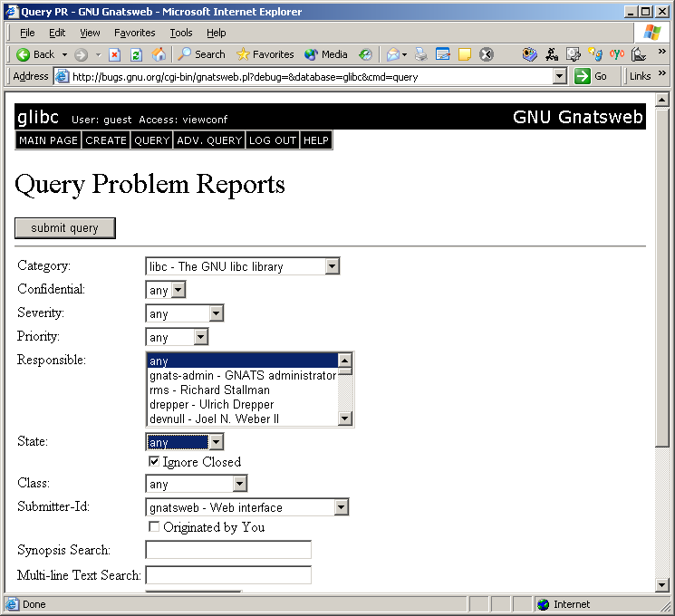Click the Go button next to address bar

click(x=591, y=77)
